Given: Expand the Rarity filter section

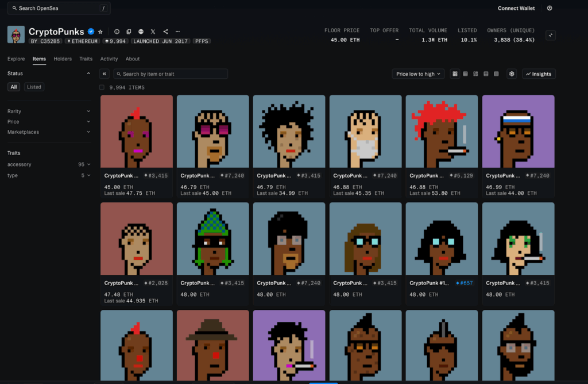Looking at the screenshot, I should 49,112.
